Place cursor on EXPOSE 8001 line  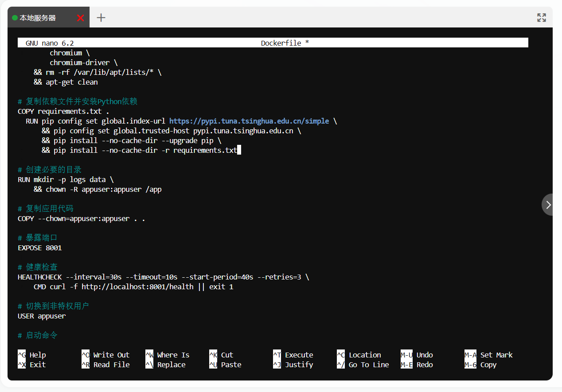(x=40, y=248)
